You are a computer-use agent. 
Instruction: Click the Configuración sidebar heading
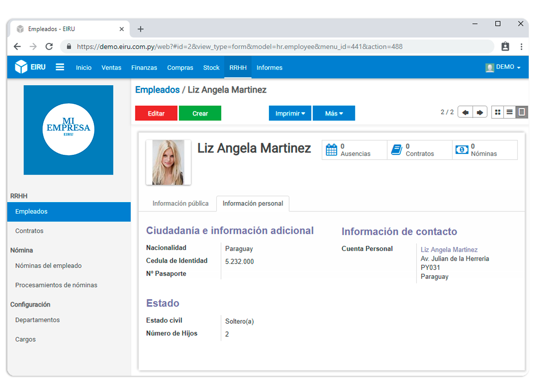30,304
